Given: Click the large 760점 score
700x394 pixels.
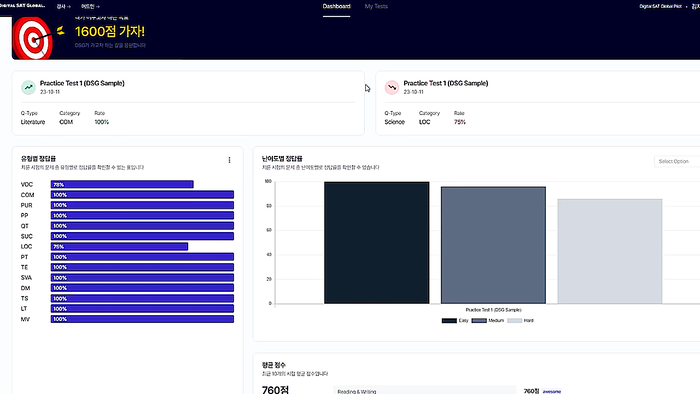Looking at the screenshot, I should [x=275, y=390].
